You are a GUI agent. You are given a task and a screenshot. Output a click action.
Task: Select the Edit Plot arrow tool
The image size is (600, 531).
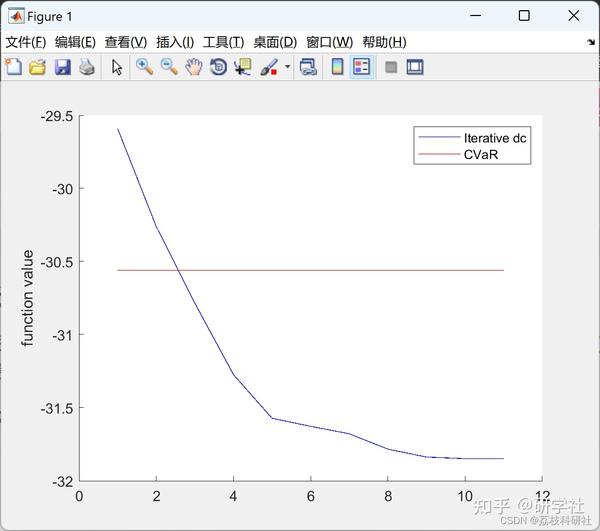click(x=117, y=67)
